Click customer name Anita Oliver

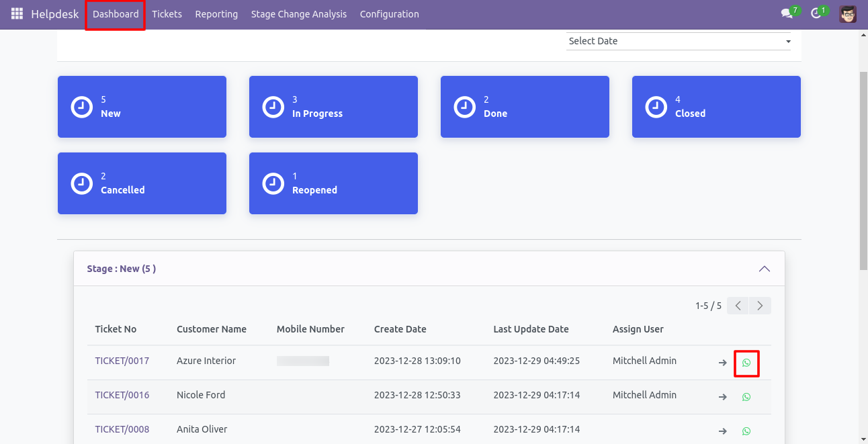202,429
